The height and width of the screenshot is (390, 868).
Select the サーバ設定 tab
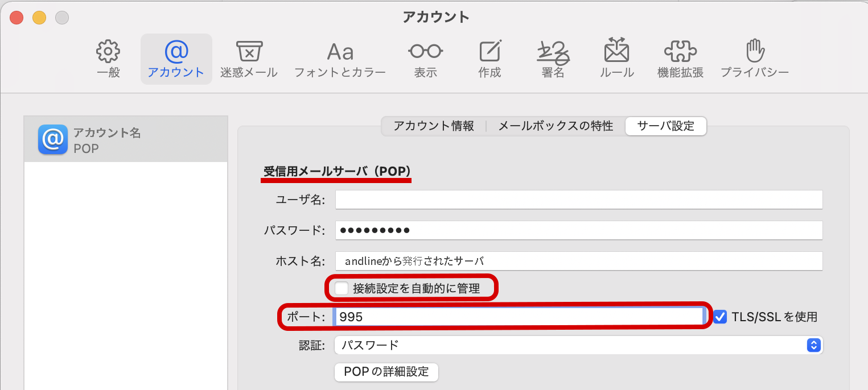[x=665, y=126]
